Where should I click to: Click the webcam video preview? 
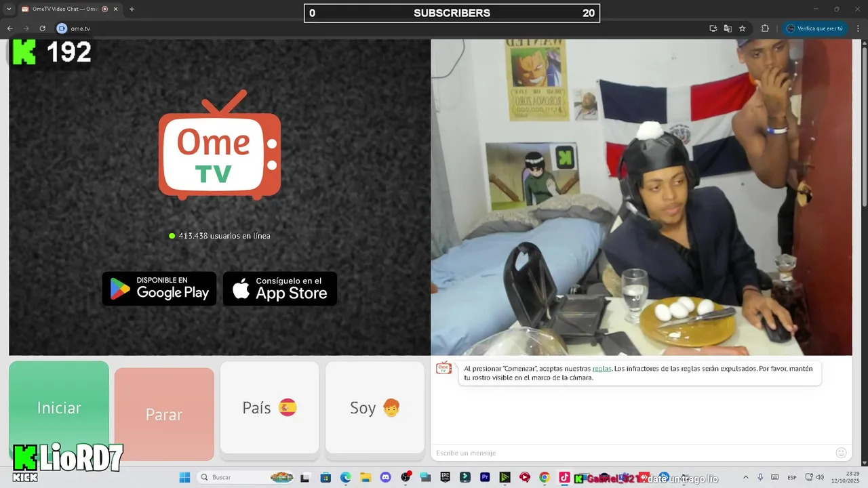(x=641, y=197)
